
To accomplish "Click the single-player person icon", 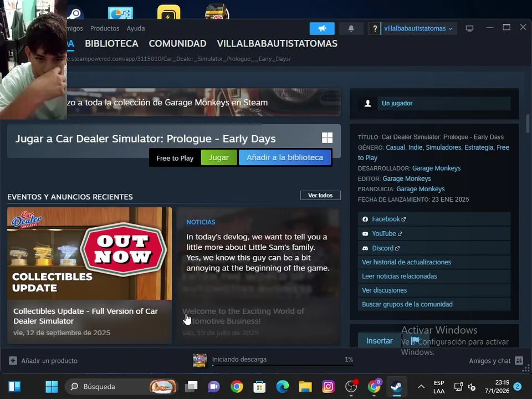I will pos(368,104).
